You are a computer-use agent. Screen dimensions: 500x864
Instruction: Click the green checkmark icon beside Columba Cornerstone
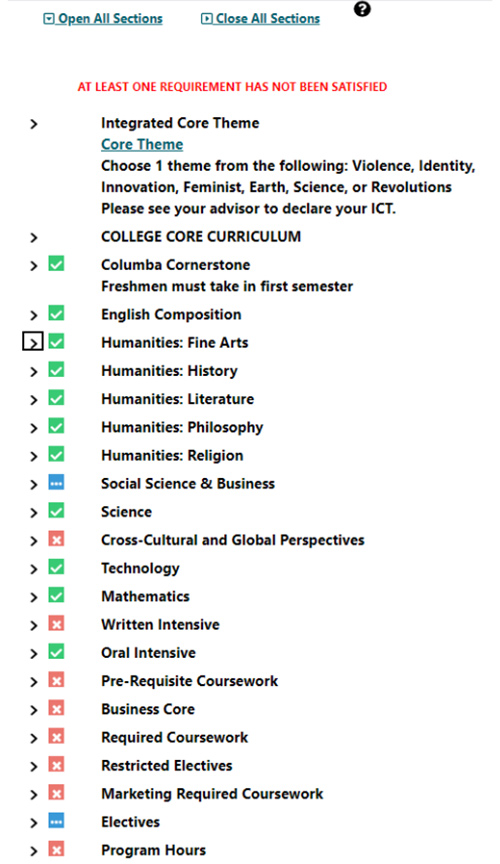pos(56,263)
